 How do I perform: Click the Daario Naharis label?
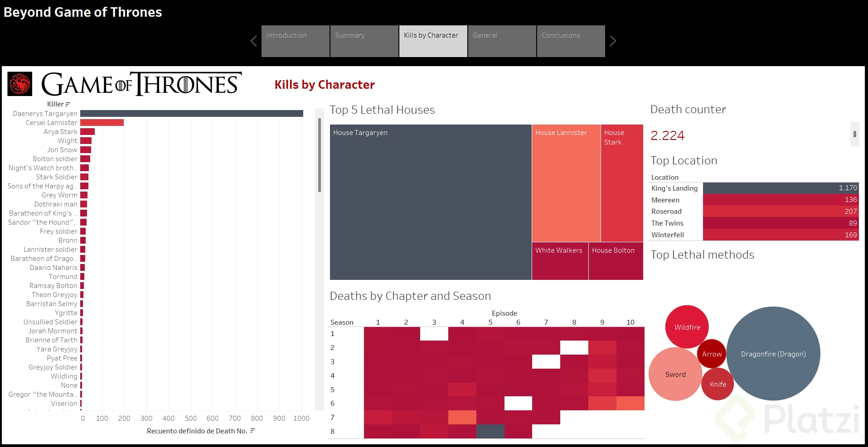click(53, 268)
